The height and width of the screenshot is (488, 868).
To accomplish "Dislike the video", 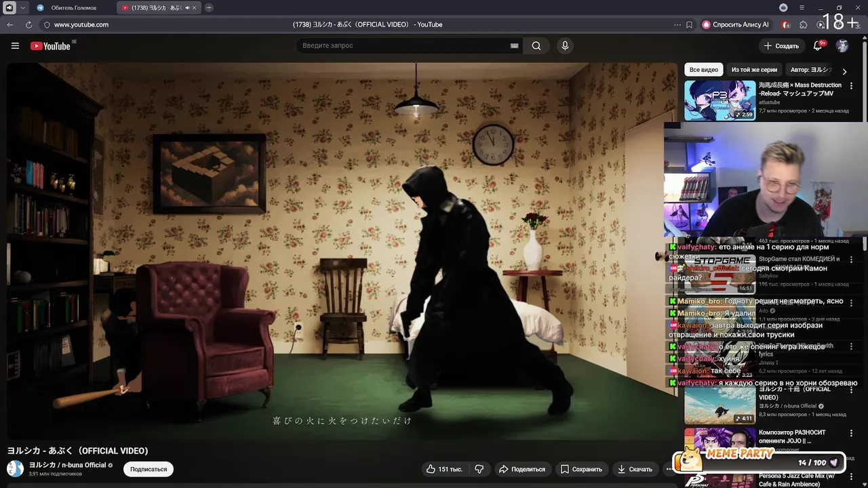I will coord(479,469).
